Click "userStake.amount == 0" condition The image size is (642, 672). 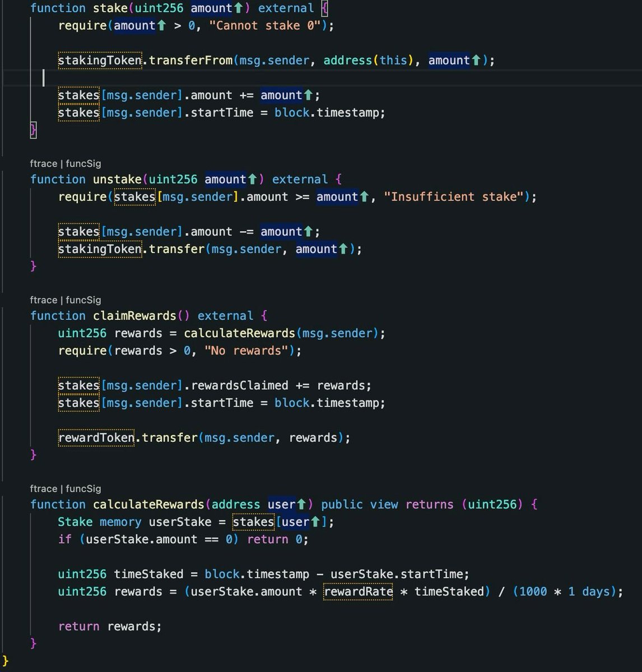coord(159,539)
